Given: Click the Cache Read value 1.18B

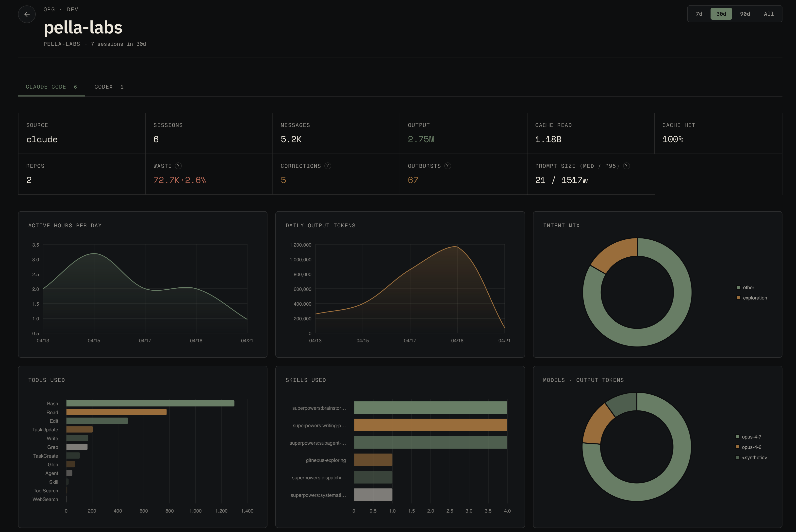Looking at the screenshot, I should 548,140.
